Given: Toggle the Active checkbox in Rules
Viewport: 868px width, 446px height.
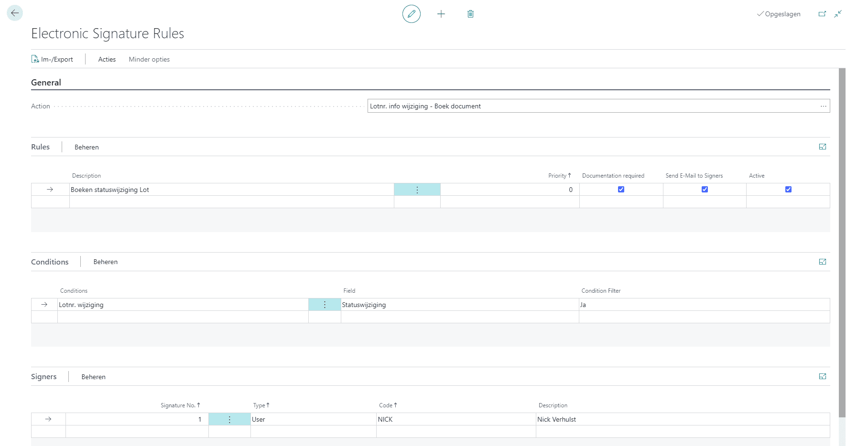Looking at the screenshot, I should click(x=788, y=190).
